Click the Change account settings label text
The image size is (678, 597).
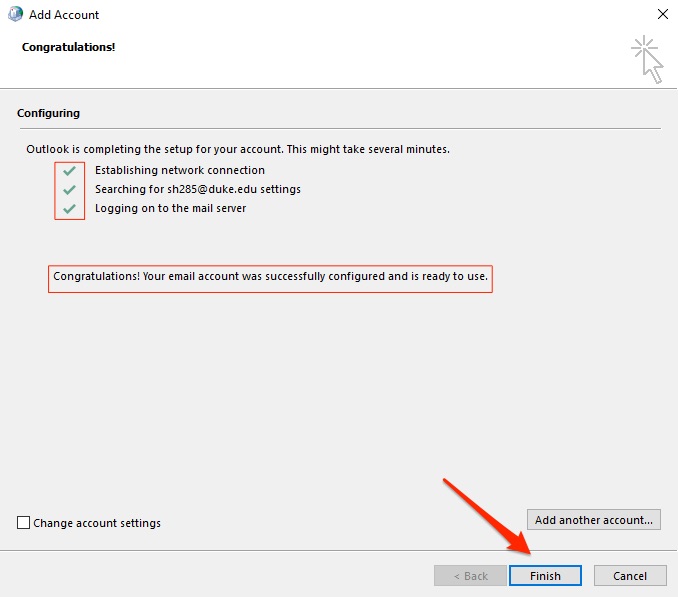click(97, 523)
